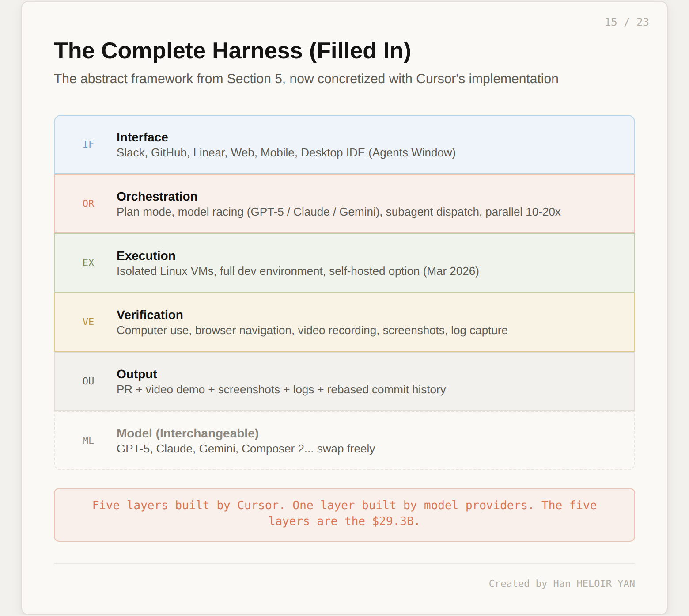Click the OR badge icon
This screenshot has width=689, height=616.
click(88, 204)
